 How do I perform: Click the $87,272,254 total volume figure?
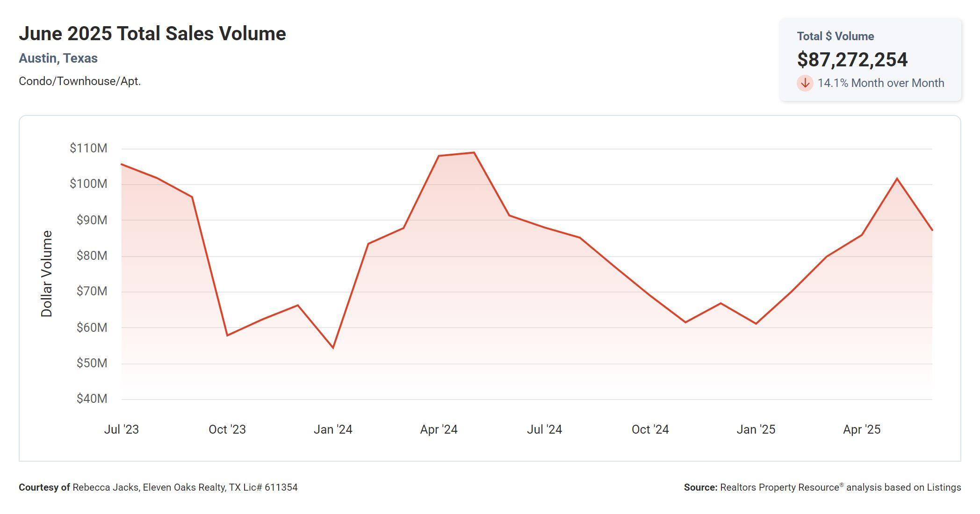(852, 60)
